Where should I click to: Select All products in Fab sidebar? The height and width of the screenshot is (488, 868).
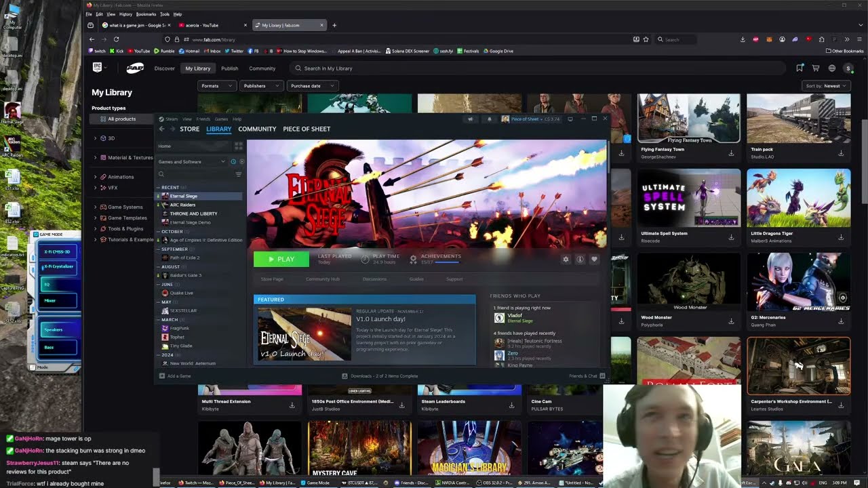click(121, 119)
